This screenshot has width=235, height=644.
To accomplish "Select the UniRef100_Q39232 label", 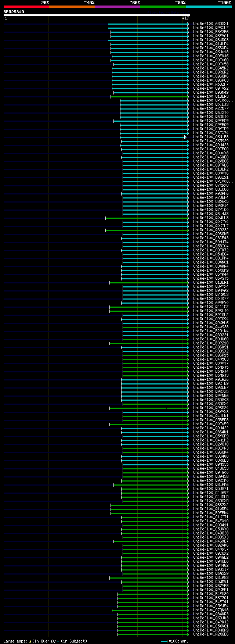I will point(211,230).
